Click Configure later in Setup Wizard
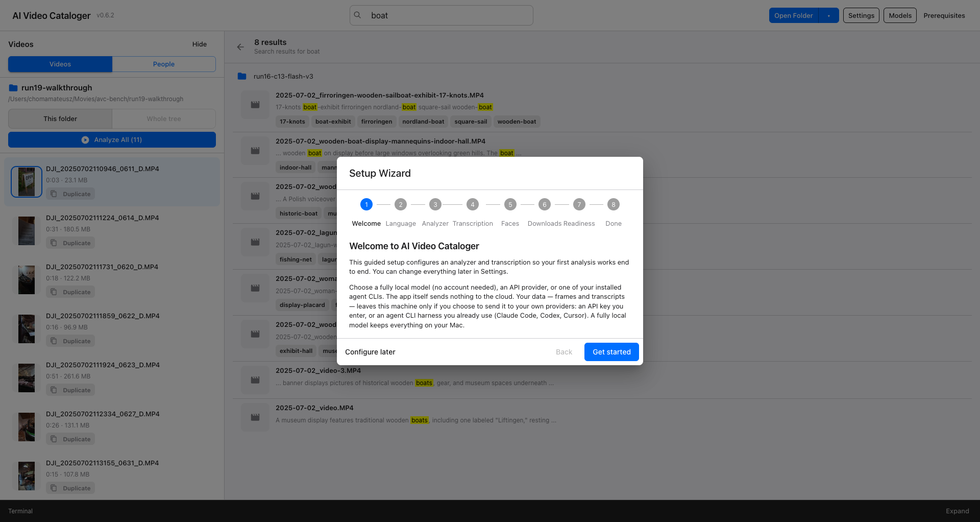The width and height of the screenshot is (980, 522). tap(370, 352)
